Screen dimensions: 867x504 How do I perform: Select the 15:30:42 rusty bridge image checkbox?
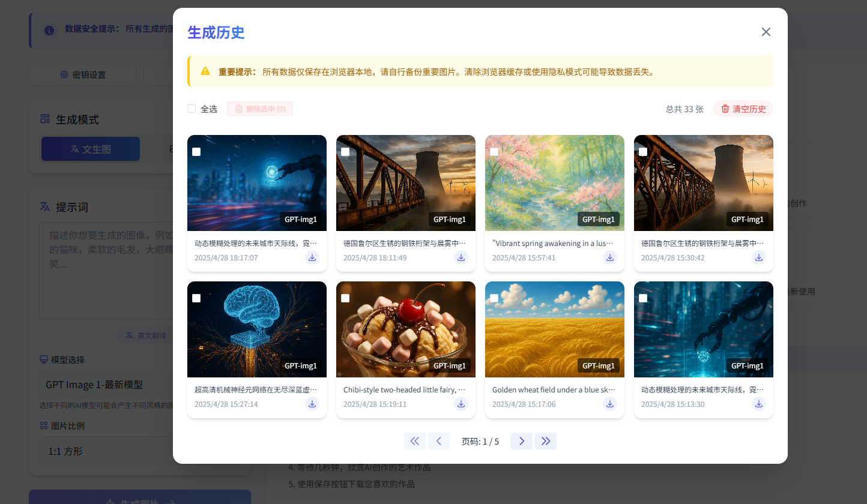(643, 152)
